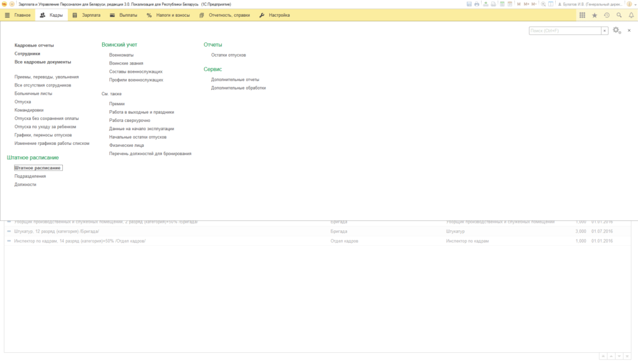The height and width of the screenshot is (364, 638).
Task: Open the hamburger menu next to Главное
Action: point(7,15)
